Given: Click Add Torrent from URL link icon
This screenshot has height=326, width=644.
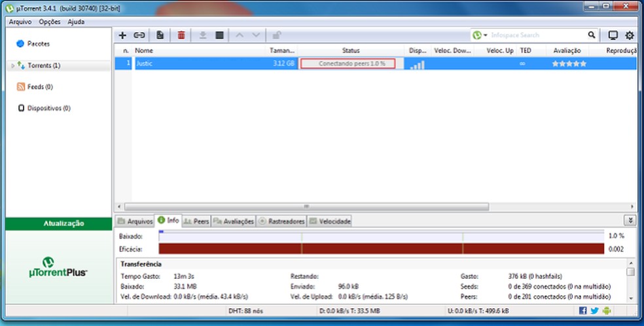Looking at the screenshot, I should [x=139, y=35].
